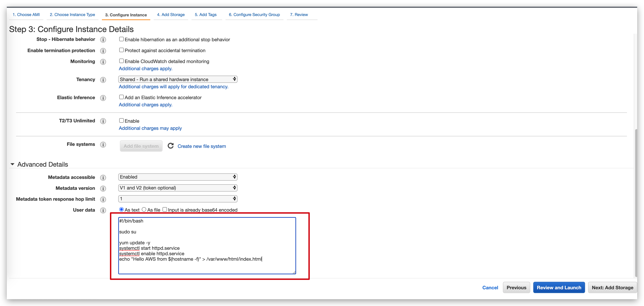
Task: Open Additional charges may apply link
Action: click(x=150, y=128)
